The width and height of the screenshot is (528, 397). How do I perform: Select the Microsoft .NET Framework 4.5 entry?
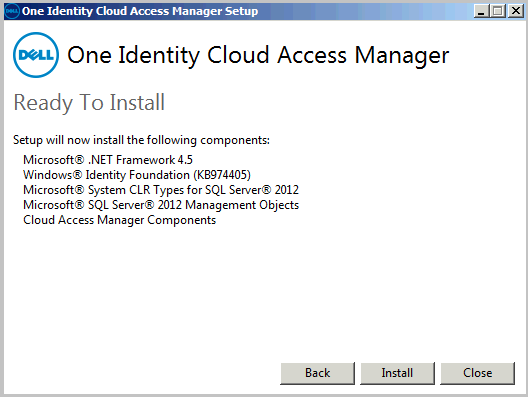pos(108,160)
